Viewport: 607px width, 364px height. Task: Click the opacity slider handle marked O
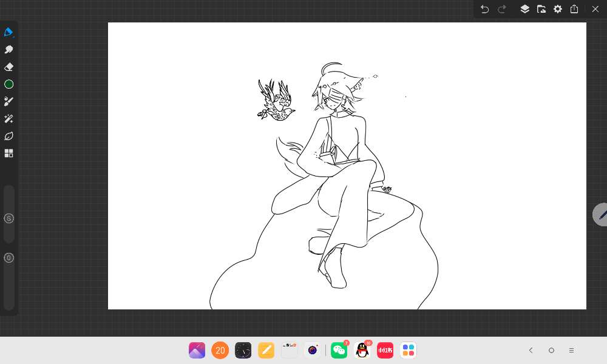pos(8,258)
